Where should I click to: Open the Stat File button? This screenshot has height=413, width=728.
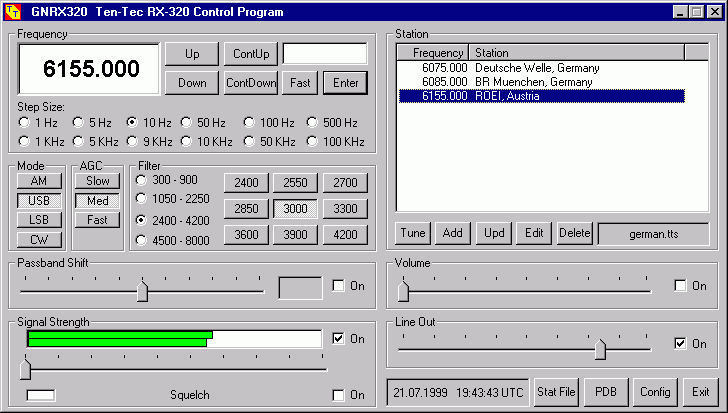[556, 392]
